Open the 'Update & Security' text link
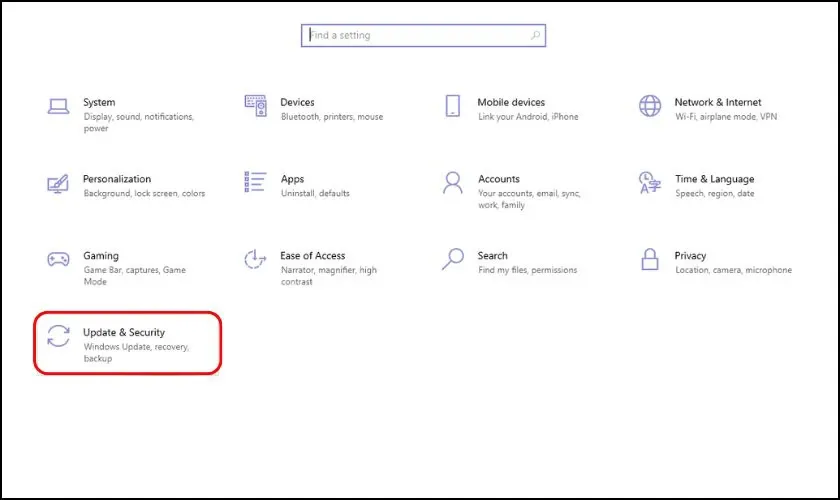This screenshot has height=500, width=840. 124,332
